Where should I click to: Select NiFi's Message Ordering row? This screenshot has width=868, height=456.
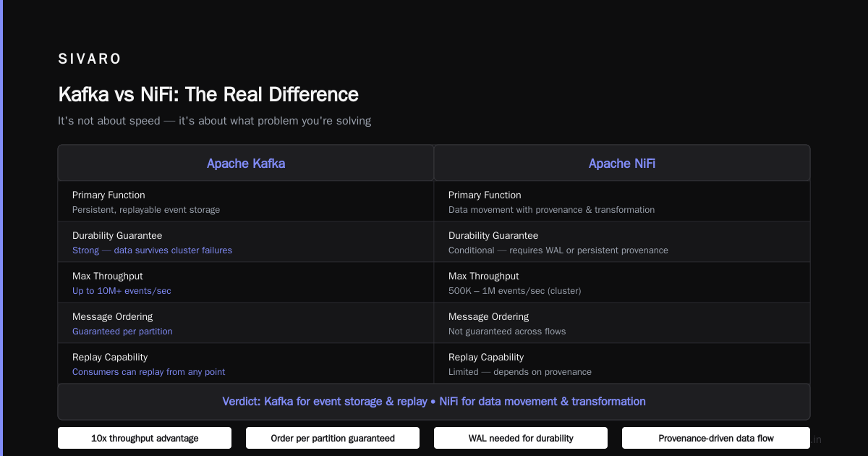pyautogui.click(x=622, y=323)
